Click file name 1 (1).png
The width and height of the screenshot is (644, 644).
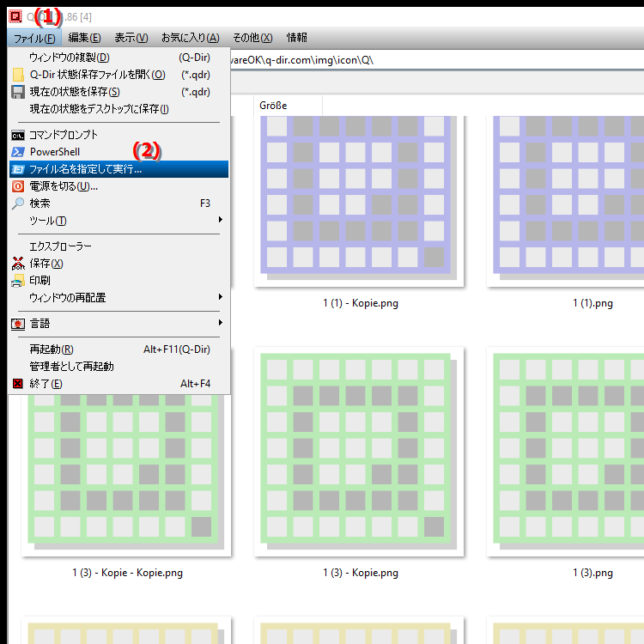[592, 303]
